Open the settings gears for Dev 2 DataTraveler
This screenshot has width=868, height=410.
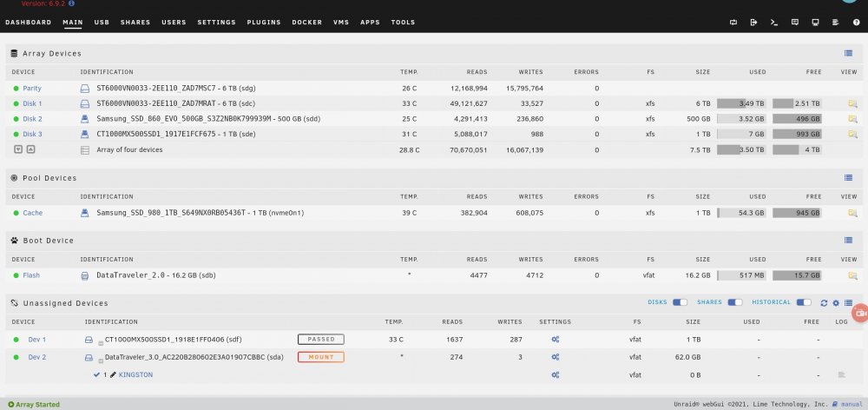click(556, 357)
